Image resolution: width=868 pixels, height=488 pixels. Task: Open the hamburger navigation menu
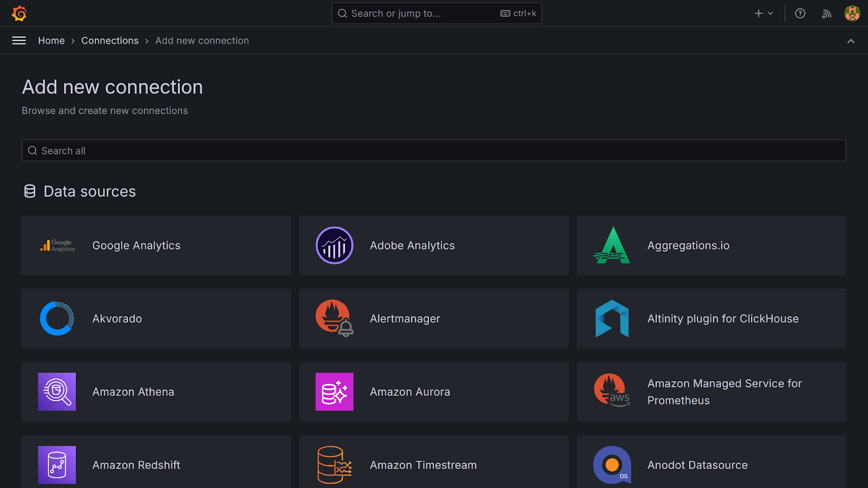pyautogui.click(x=19, y=41)
